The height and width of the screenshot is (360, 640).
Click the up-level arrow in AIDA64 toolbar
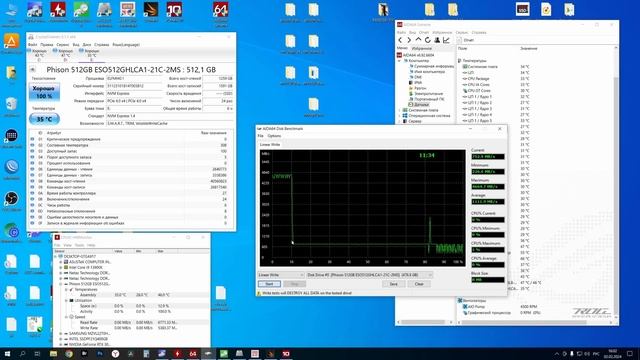coord(418,40)
